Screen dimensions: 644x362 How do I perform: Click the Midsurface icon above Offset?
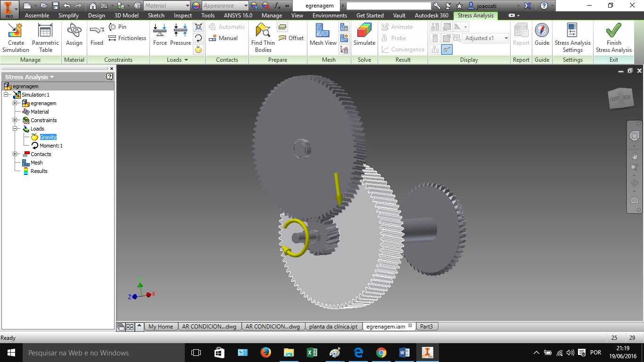click(282, 27)
